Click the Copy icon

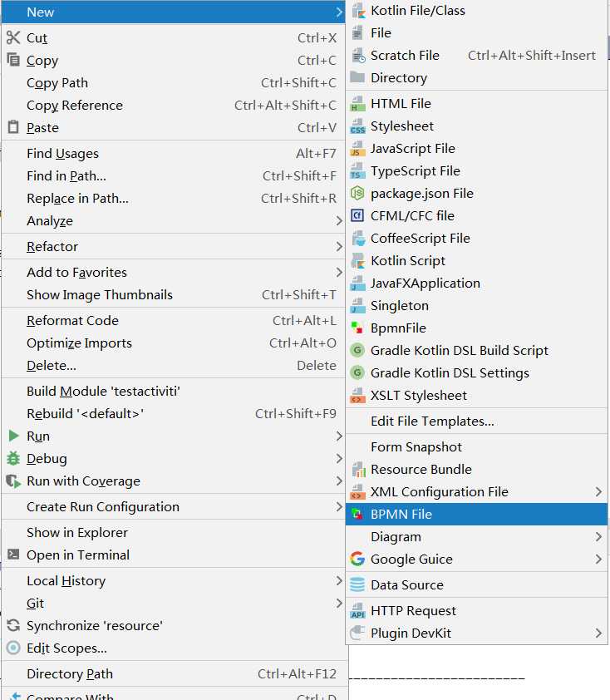point(13,59)
